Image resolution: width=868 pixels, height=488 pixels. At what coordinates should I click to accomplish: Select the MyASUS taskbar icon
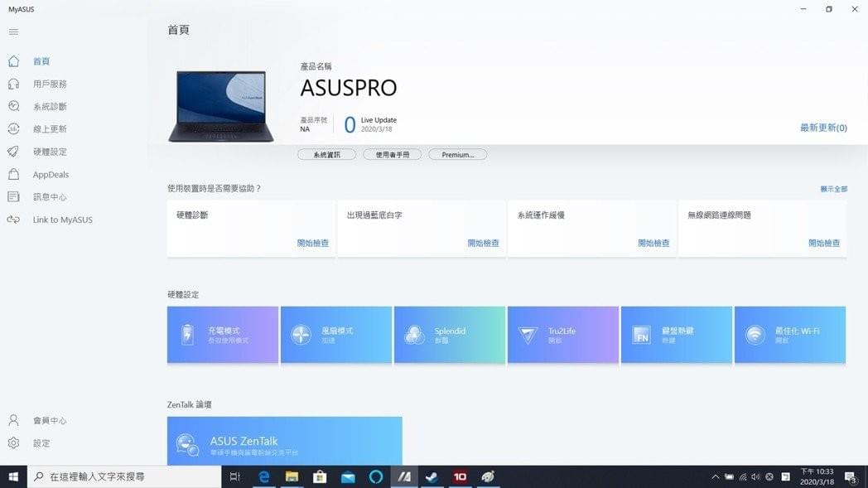404,476
